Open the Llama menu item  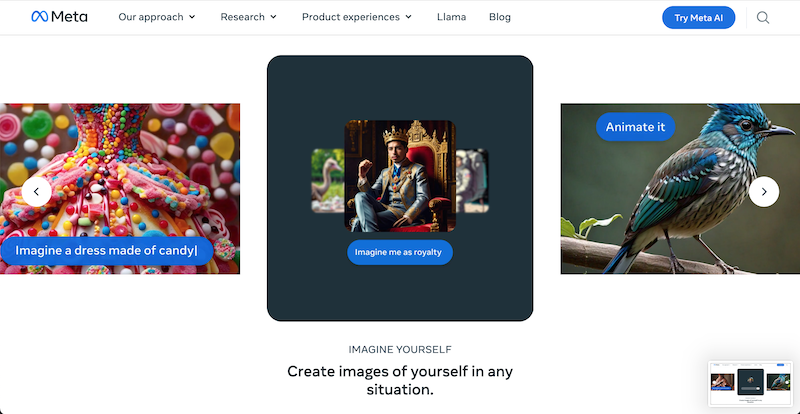[x=452, y=17]
